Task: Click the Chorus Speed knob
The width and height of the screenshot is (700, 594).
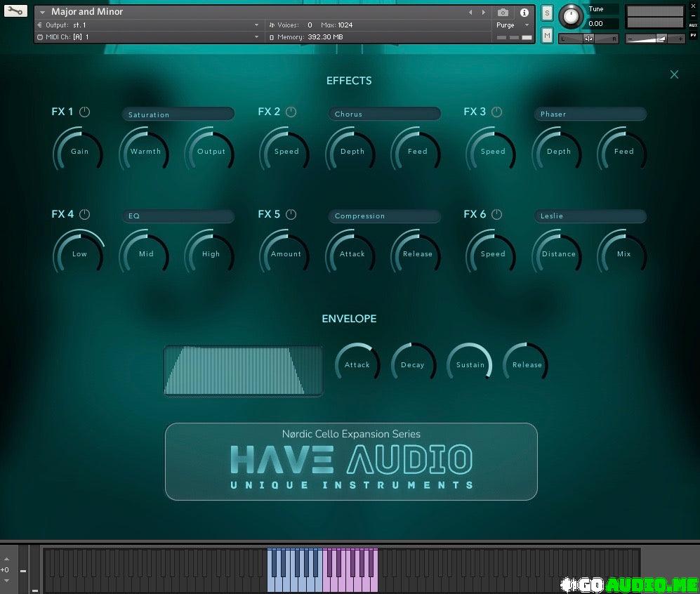Action: click(285, 151)
